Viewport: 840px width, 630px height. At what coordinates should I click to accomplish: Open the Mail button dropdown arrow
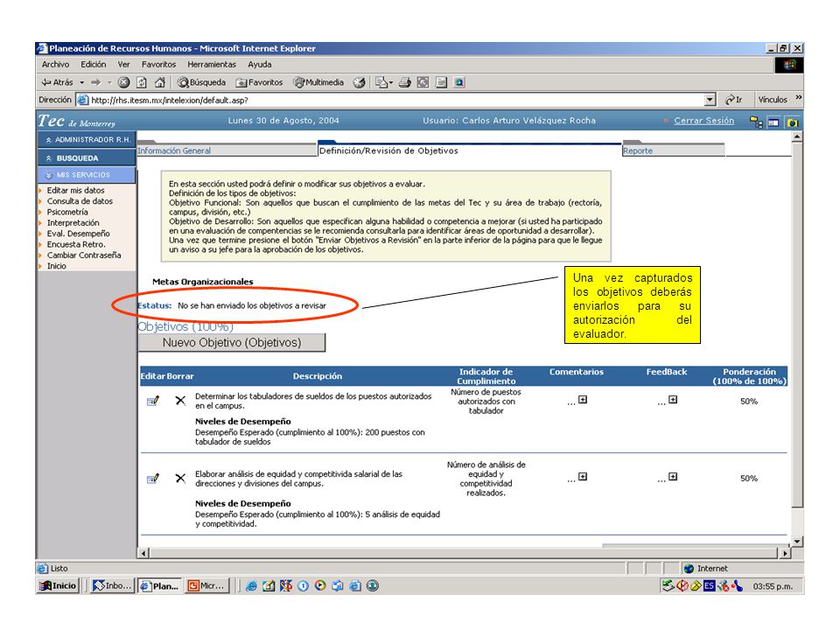click(x=391, y=82)
